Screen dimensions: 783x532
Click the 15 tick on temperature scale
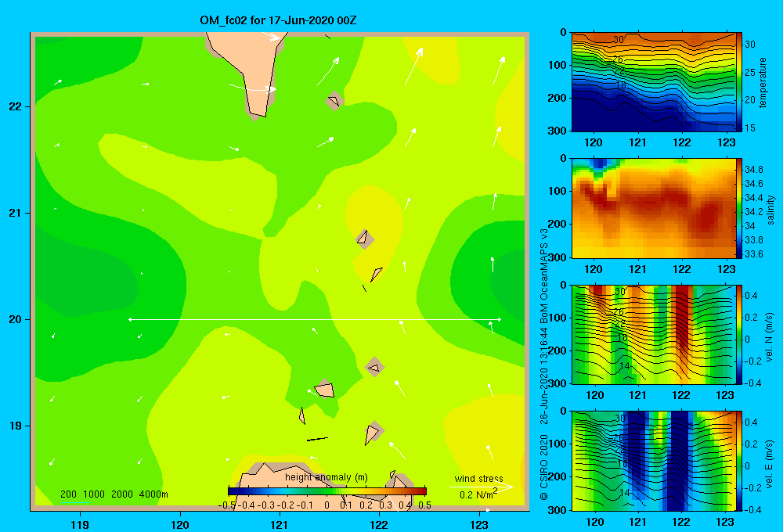tap(750, 128)
